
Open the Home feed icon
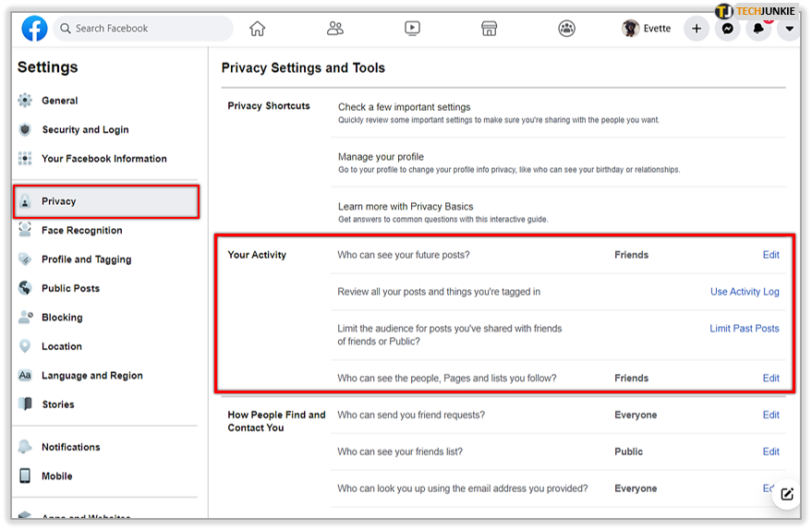pos(257,28)
